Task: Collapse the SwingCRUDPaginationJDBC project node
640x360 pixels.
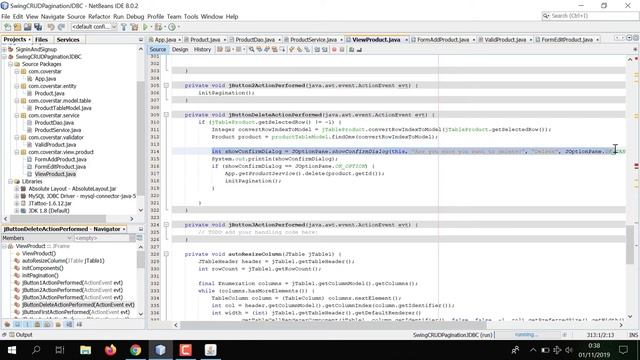Action: tap(4, 57)
